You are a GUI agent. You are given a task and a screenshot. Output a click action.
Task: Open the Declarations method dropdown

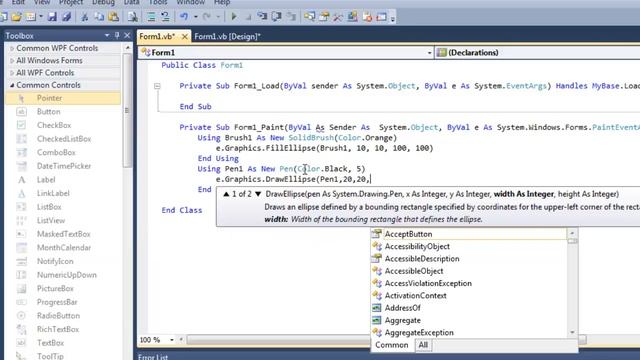click(537, 53)
